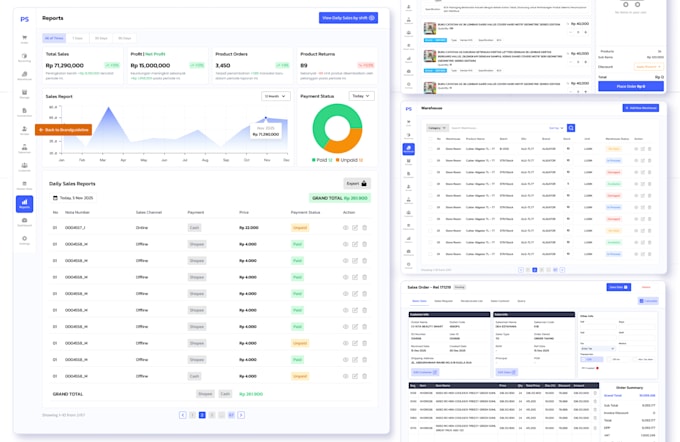Click the PS logo in Warehouse window
The image size is (680, 442).
tap(409, 109)
